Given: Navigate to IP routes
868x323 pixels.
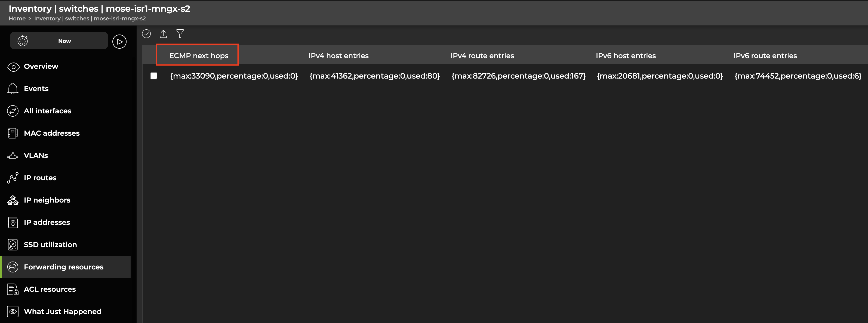Looking at the screenshot, I should click(x=40, y=178).
